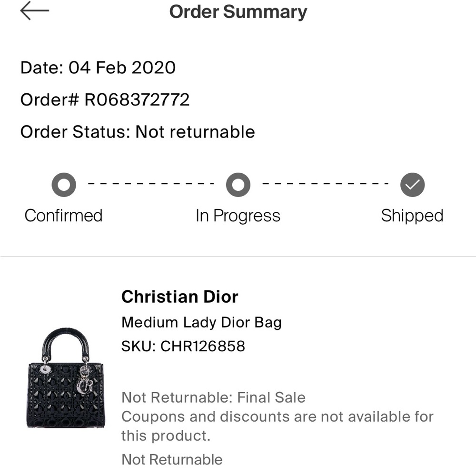Select the Confirmed status circle

pyautogui.click(x=63, y=185)
